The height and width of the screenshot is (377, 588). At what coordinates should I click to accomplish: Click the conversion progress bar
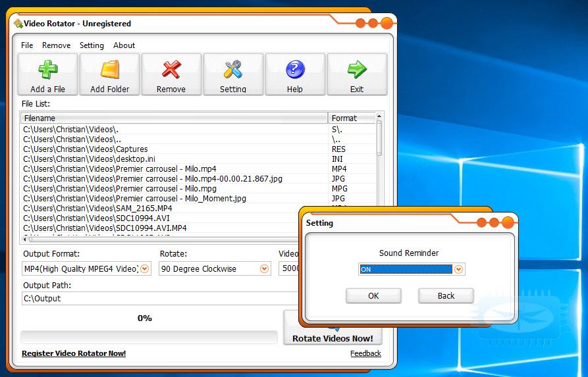[149, 338]
